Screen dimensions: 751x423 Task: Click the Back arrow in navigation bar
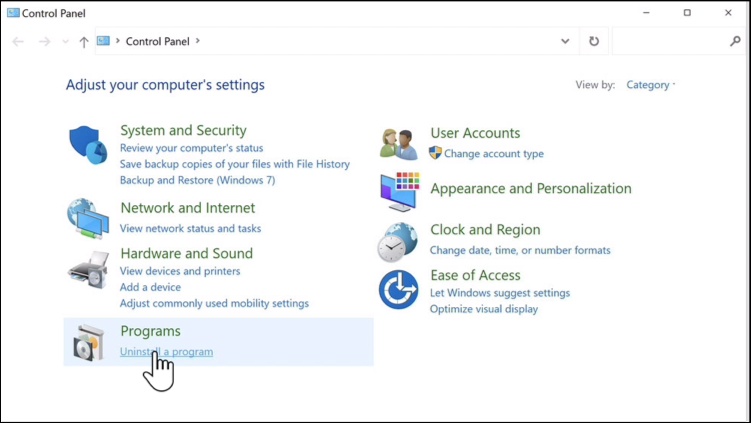pos(18,42)
